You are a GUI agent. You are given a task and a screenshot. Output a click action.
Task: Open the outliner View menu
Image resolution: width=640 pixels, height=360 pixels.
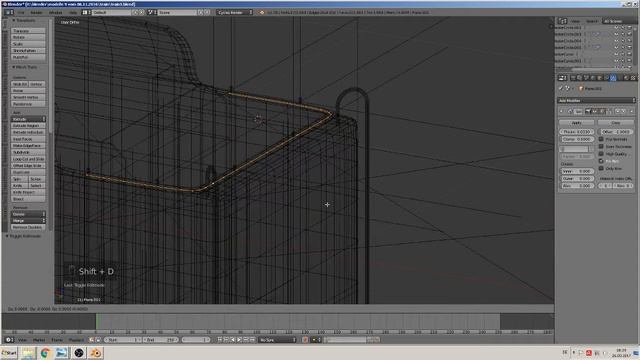pyautogui.click(x=575, y=21)
